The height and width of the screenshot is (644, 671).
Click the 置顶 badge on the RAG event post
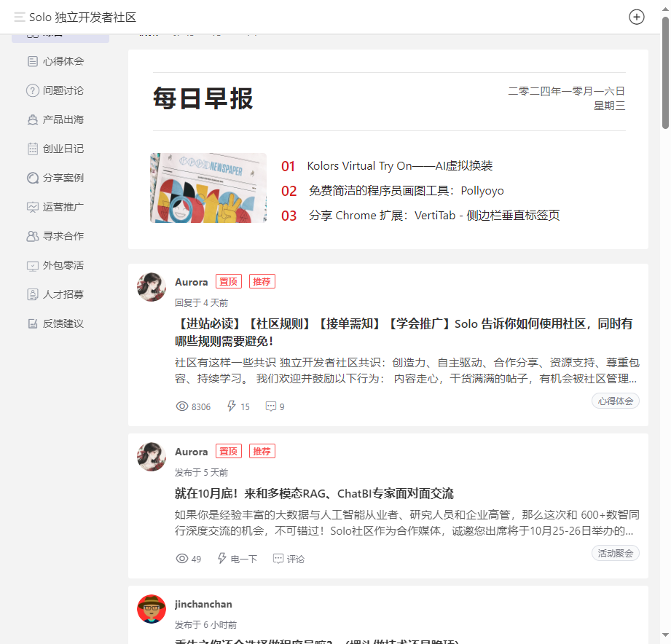pos(229,451)
